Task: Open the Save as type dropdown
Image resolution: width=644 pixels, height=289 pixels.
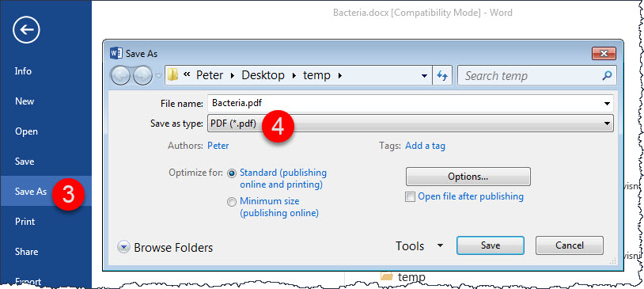Action: point(410,124)
